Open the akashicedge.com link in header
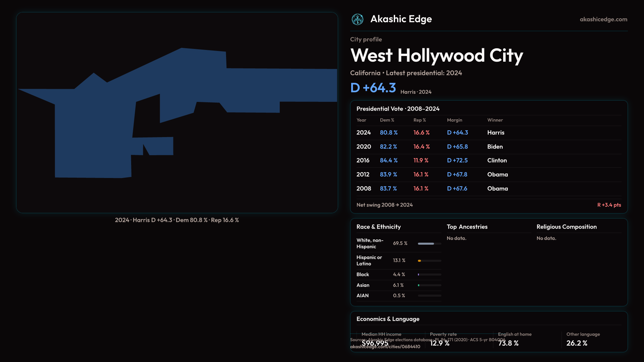 [603, 19]
